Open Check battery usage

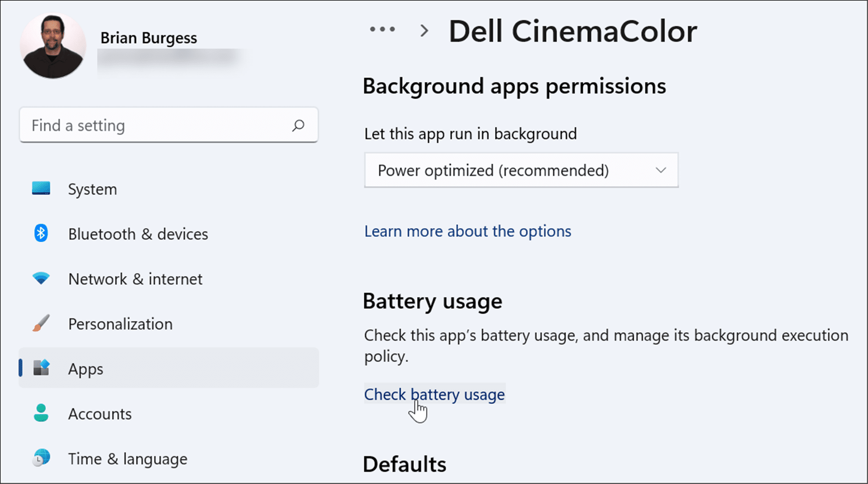coord(434,394)
